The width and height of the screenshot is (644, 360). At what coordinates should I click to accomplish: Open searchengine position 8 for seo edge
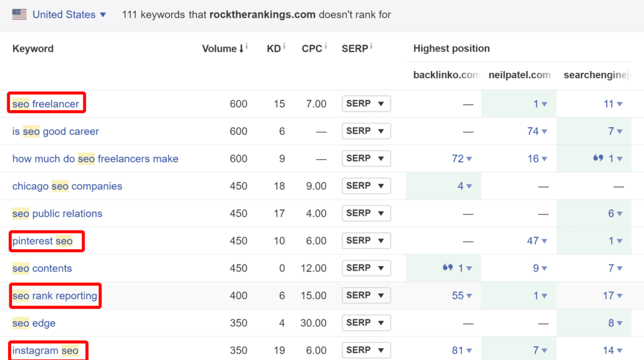tap(615, 323)
